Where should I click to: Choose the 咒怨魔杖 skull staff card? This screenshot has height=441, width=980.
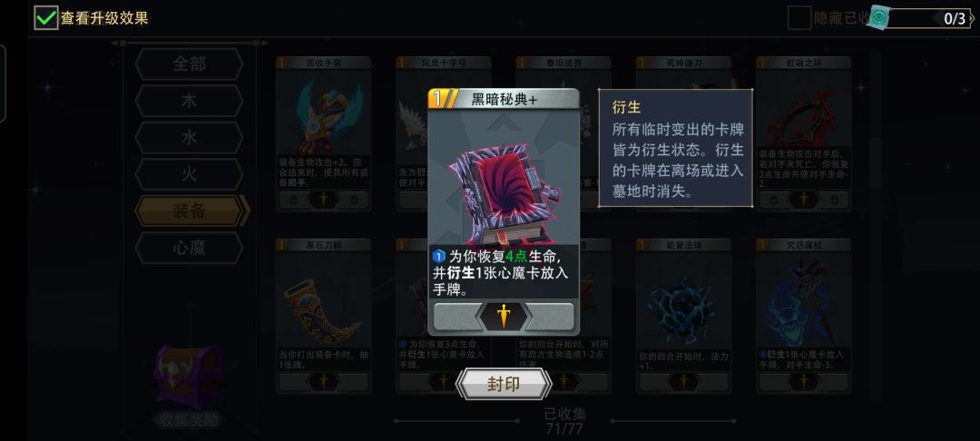click(804, 316)
